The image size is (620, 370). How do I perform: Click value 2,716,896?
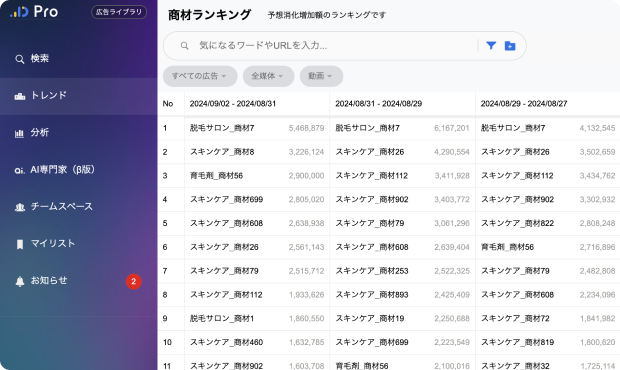[597, 247]
